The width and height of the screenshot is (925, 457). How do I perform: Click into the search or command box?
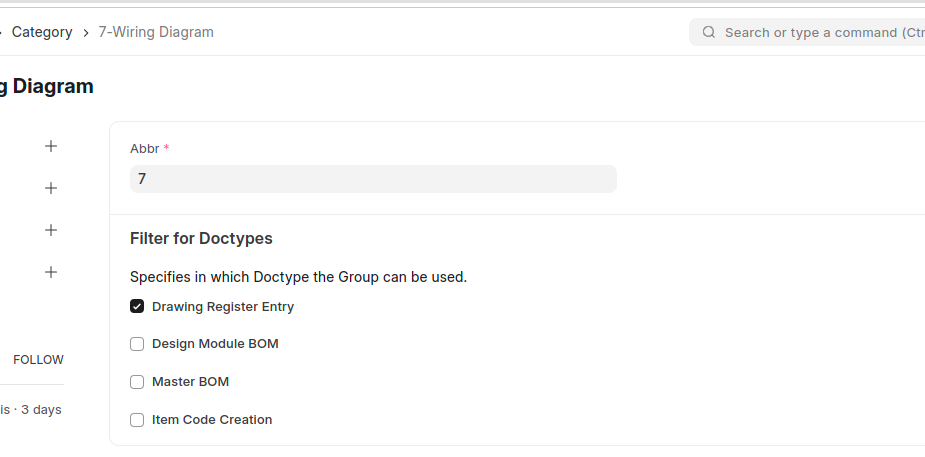click(820, 32)
